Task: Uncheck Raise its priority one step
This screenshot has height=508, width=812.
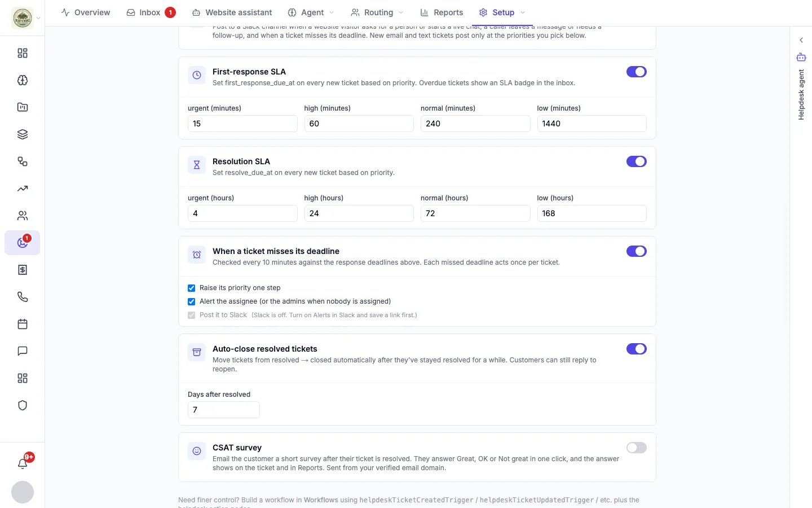Action: tap(192, 288)
